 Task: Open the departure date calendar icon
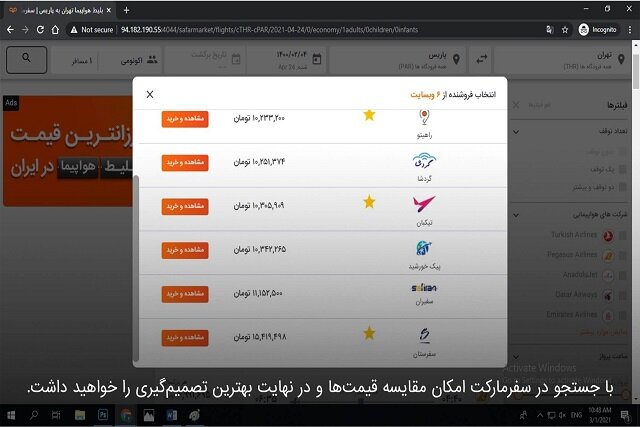pyautogui.click(x=317, y=59)
